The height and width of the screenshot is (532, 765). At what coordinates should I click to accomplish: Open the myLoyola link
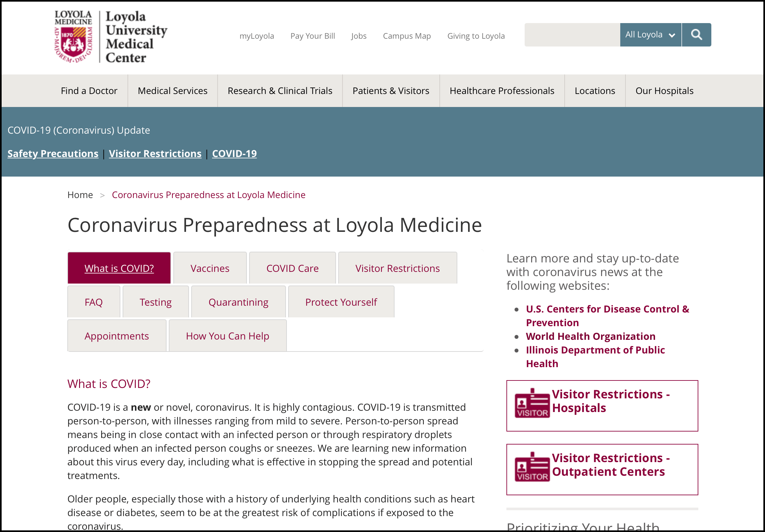tap(257, 36)
